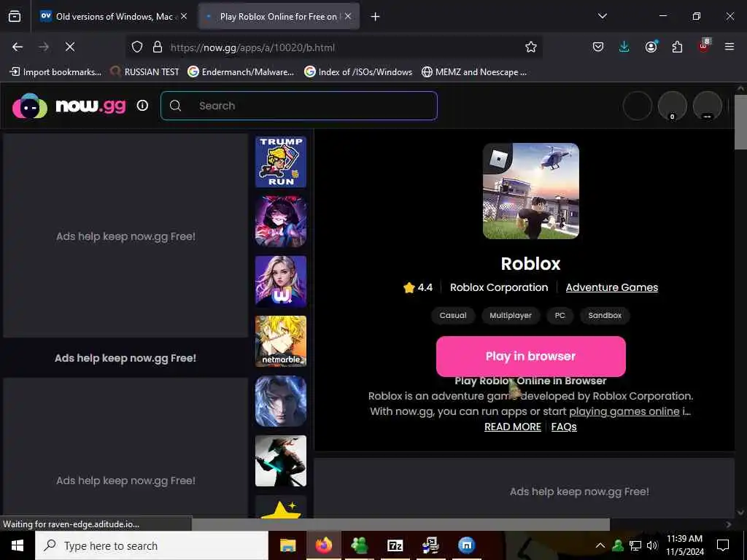Open the netmarble game thumbnail
Image resolution: width=747 pixels, height=560 pixels.
coord(281,341)
